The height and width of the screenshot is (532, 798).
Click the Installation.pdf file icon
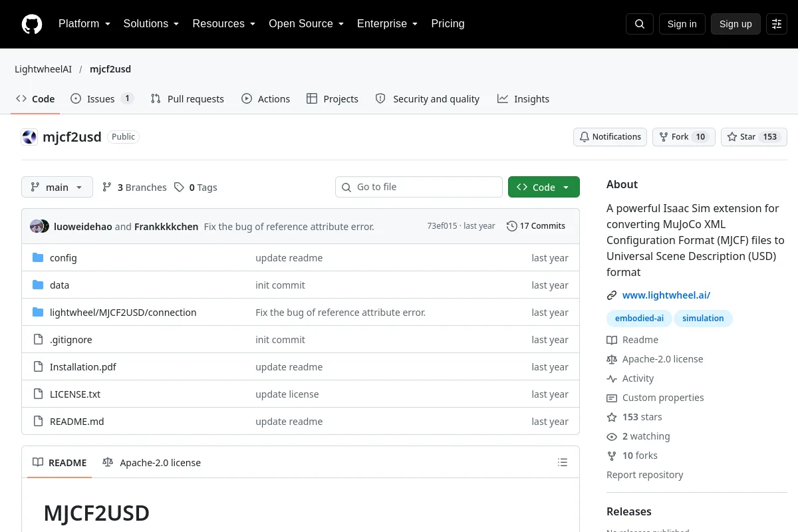click(x=38, y=367)
